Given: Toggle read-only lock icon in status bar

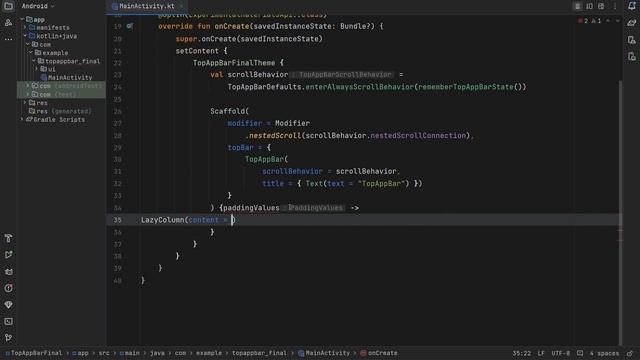Looking at the screenshot, I should tap(630, 353).
